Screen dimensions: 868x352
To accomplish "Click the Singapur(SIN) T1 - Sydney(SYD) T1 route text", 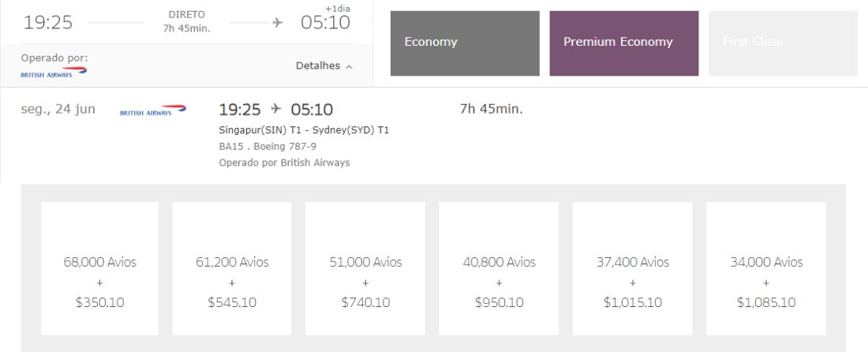I will [304, 130].
